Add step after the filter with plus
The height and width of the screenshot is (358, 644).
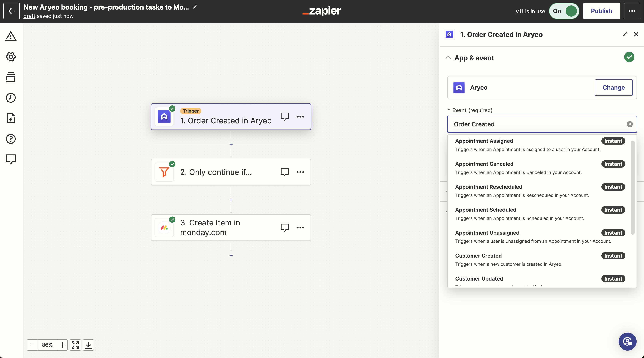(x=231, y=200)
